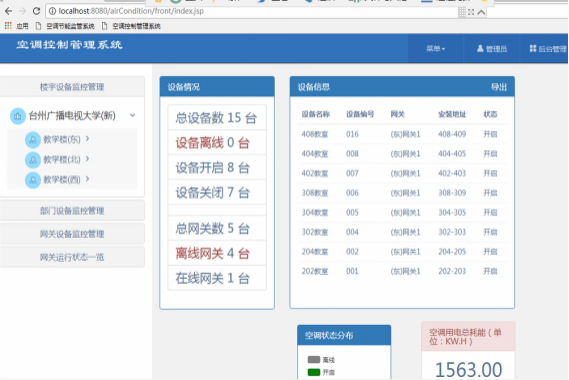Open the 菜单 dropdown in header
The width and height of the screenshot is (569, 380).
click(435, 49)
